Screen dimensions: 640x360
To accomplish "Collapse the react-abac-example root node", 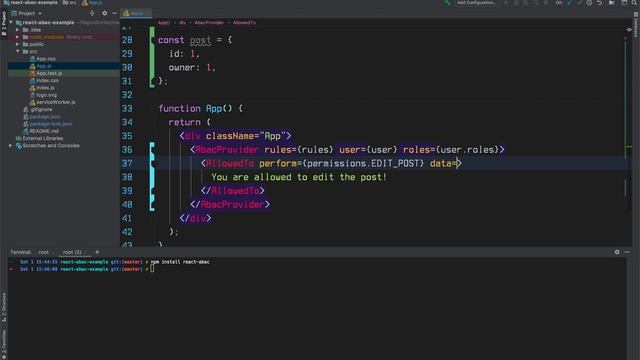I will point(11,22).
